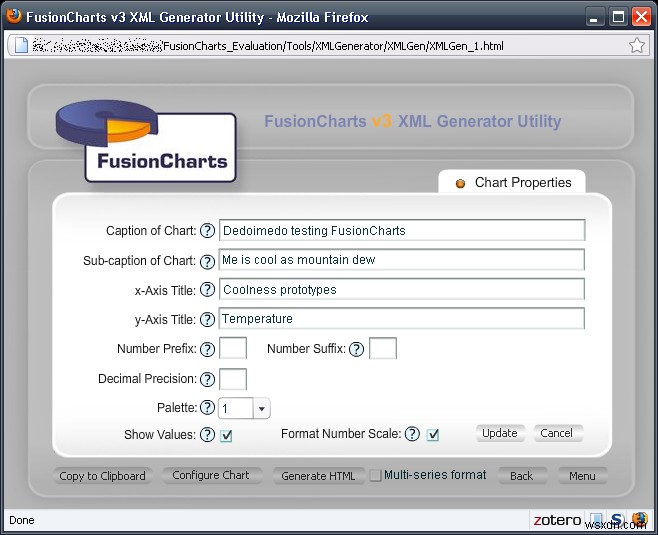Click the page icon in address bar
The height and width of the screenshot is (535, 658).
[21, 45]
